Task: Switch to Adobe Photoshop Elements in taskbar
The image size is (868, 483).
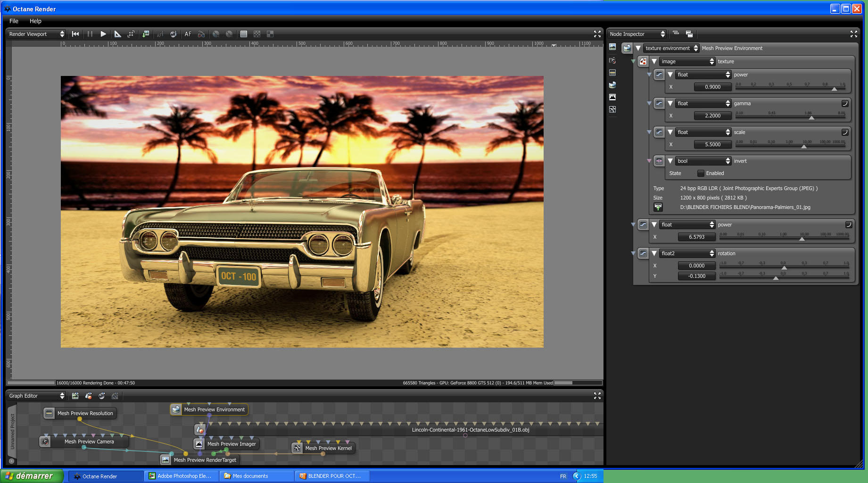Action: [182, 476]
